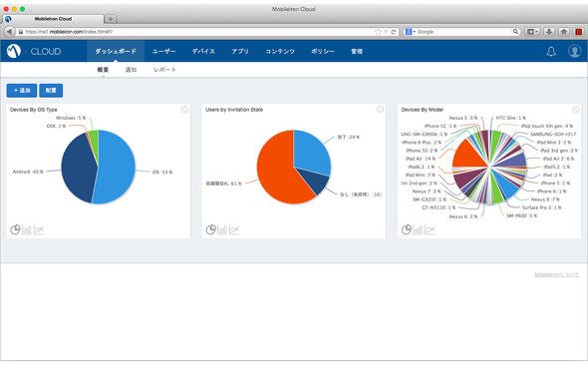Image resolution: width=588 pixels, height=365 pixels.
Task: Select pie chart view for Devices By OS Type
Action: 15,229
